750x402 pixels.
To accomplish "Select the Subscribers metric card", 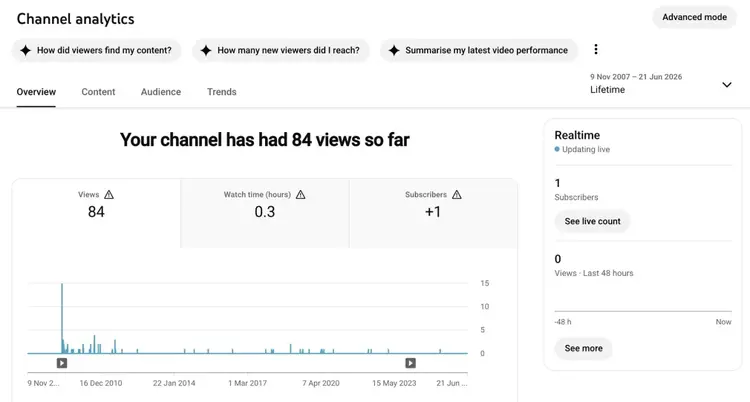I will point(433,213).
